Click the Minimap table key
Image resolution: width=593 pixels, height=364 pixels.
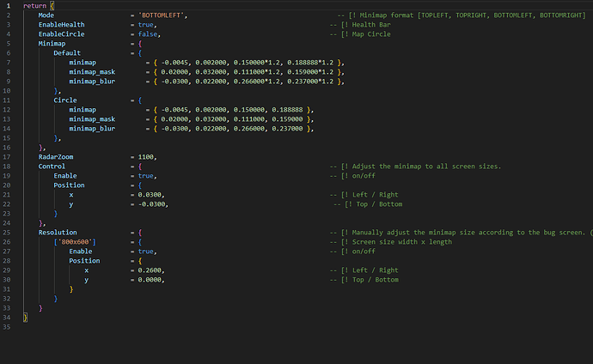point(52,43)
